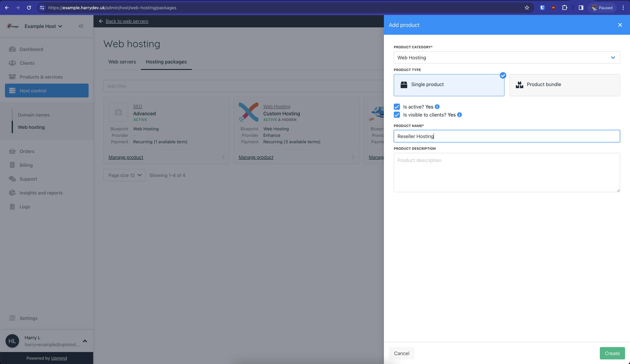Viewport: 630px width, 364px height.
Task: Click the Clients people icon
Action: (x=12, y=63)
